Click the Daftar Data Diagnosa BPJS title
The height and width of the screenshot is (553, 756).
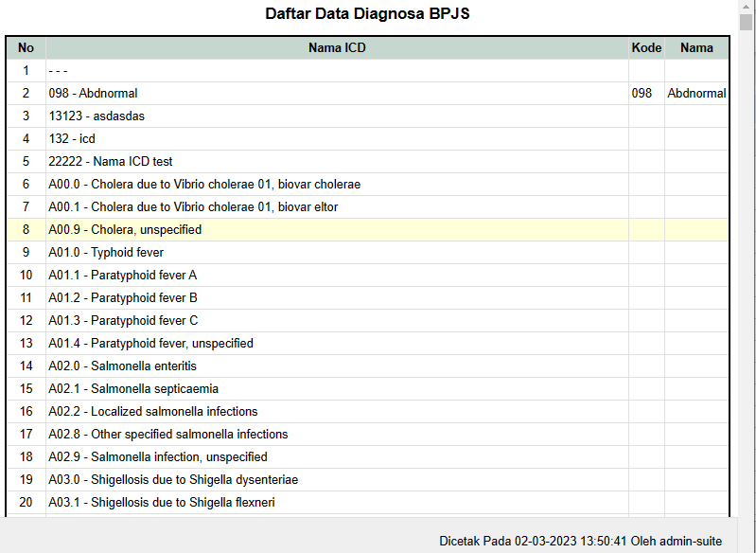(367, 13)
